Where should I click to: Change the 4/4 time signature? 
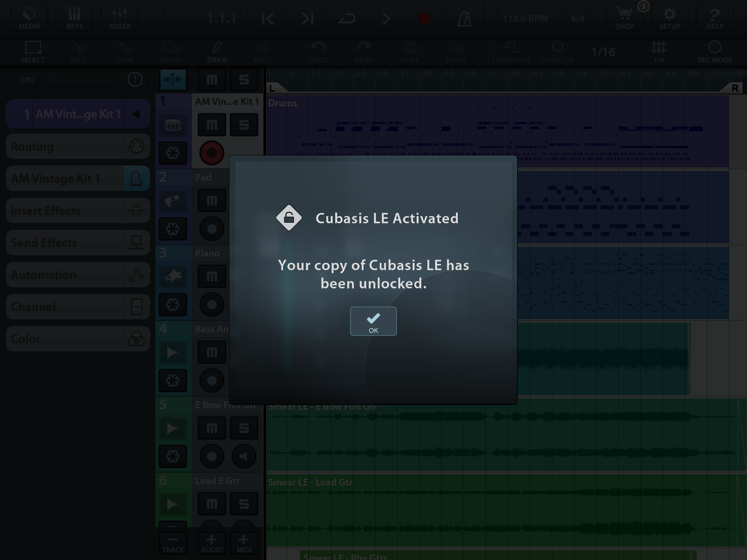coord(577,18)
